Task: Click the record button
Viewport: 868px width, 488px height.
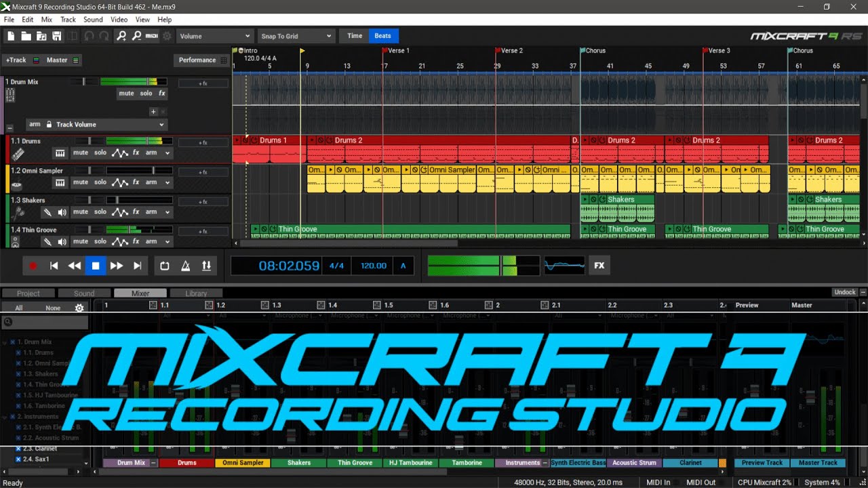Action: tap(33, 266)
